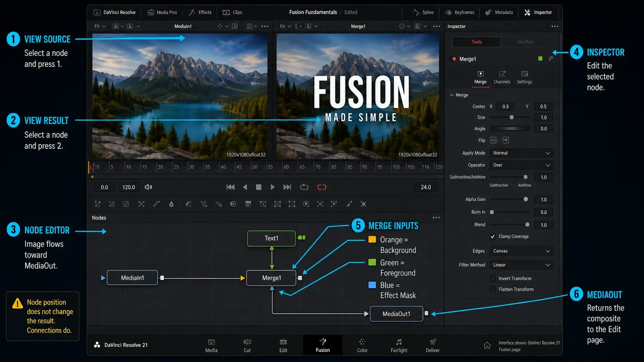
Task: Open MediaIn1 viewer three-dot options
Action: coord(265,26)
